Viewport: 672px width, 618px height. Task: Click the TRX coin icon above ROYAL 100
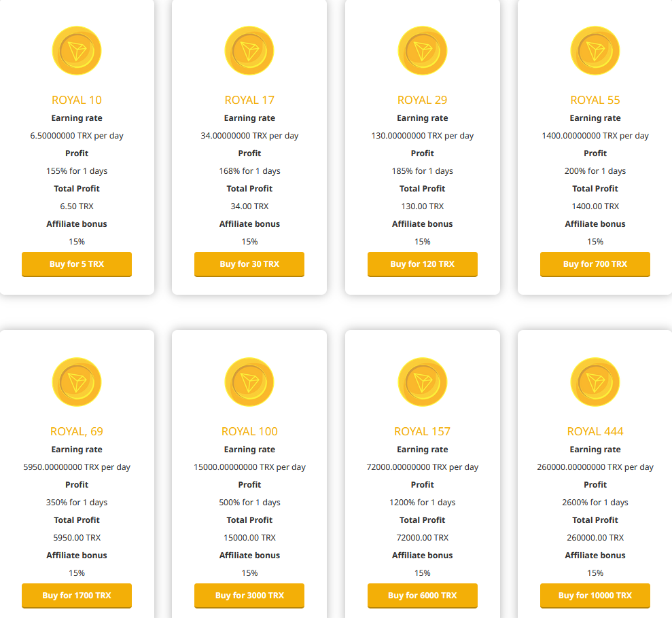tap(249, 382)
